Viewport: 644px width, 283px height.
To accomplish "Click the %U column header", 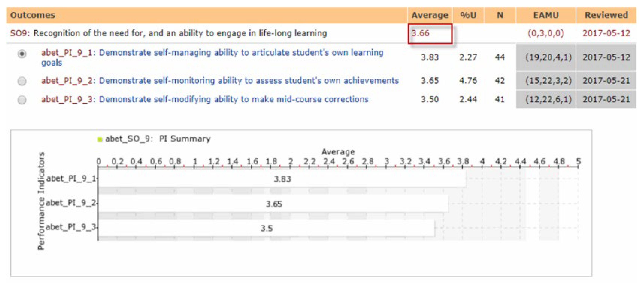I will (468, 15).
